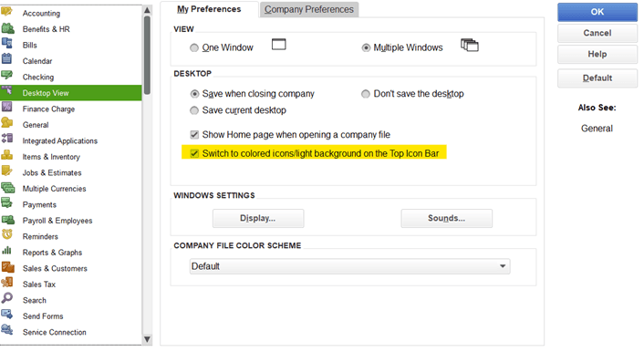This screenshot has height=352, width=644.
Task: Click the Sales & Customers icon
Action: coord(8,267)
